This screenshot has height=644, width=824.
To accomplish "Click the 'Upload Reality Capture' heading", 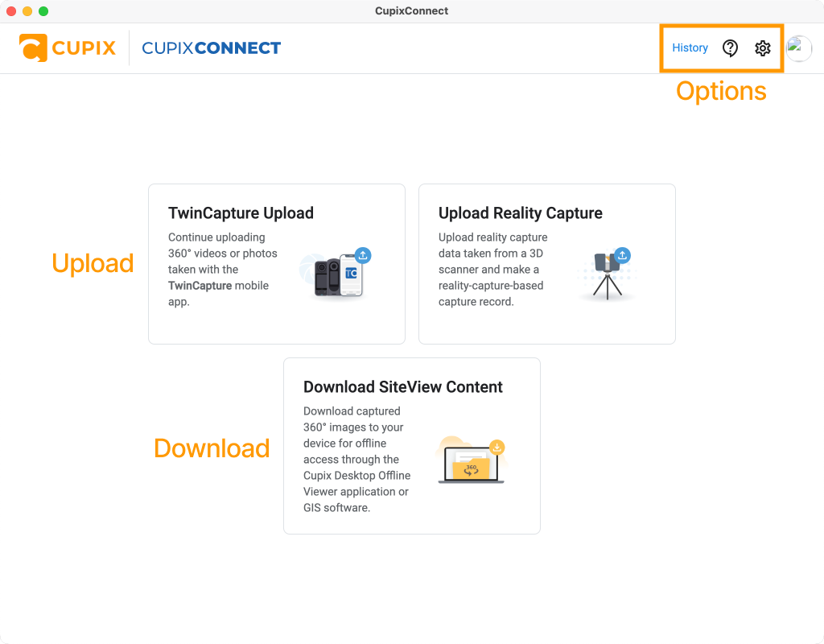I will coord(520,213).
